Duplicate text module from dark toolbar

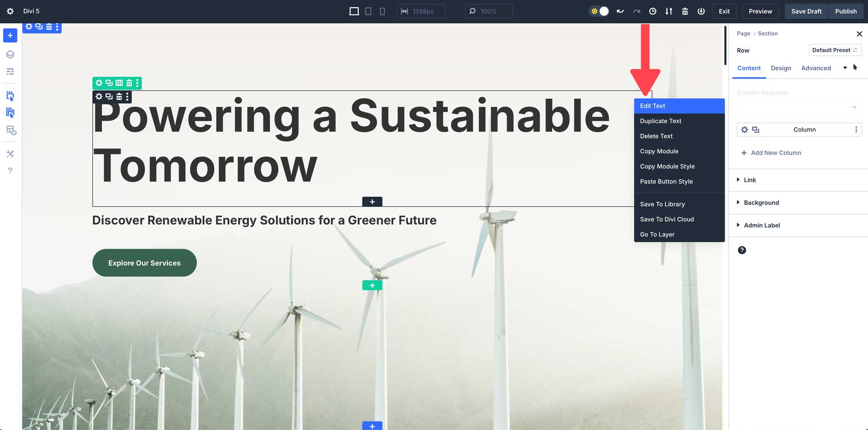pyautogui.click(x=109, y=96)
